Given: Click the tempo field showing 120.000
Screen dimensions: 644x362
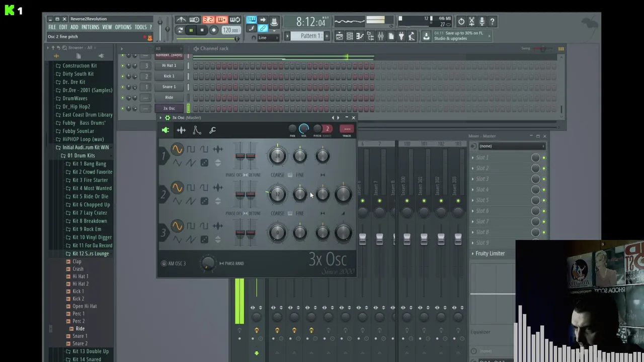Looking at the screenshot, I should [231, 30].
